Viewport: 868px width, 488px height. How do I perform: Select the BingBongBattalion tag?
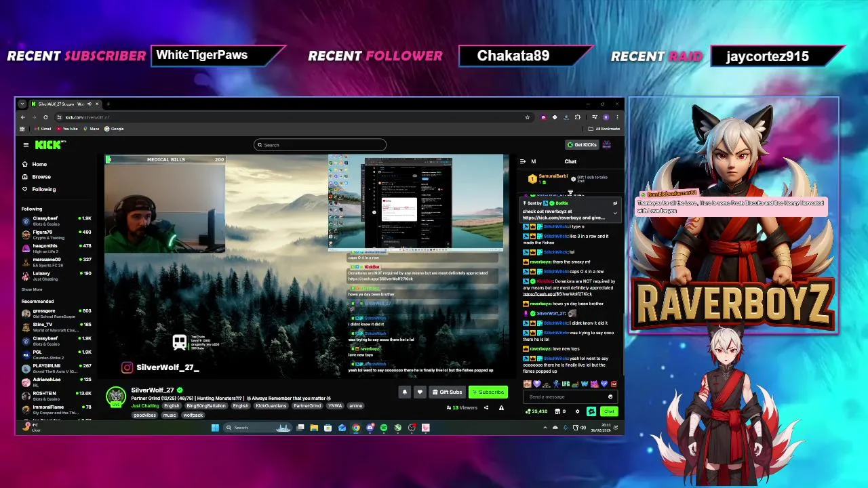tap(206, 405)
